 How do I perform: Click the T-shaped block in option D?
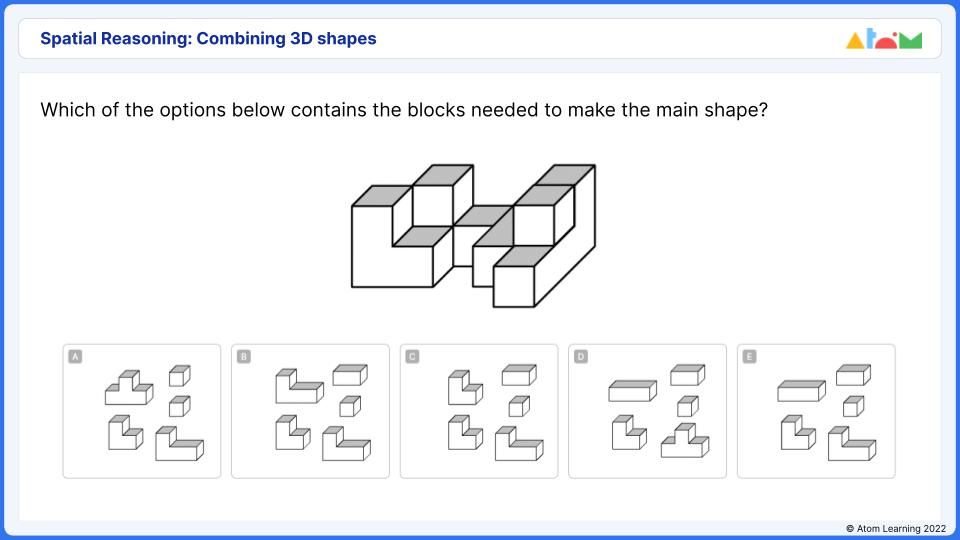685,440
